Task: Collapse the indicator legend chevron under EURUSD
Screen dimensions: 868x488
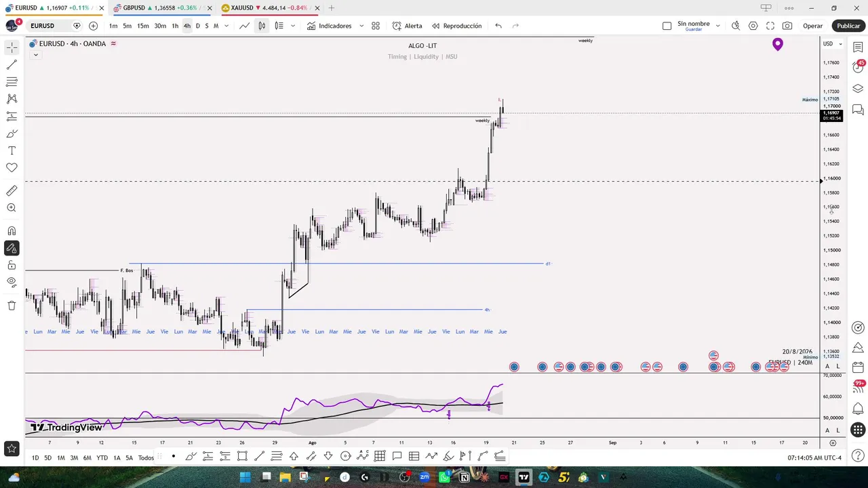Action: pyautogui.click(x=35, y=55)
